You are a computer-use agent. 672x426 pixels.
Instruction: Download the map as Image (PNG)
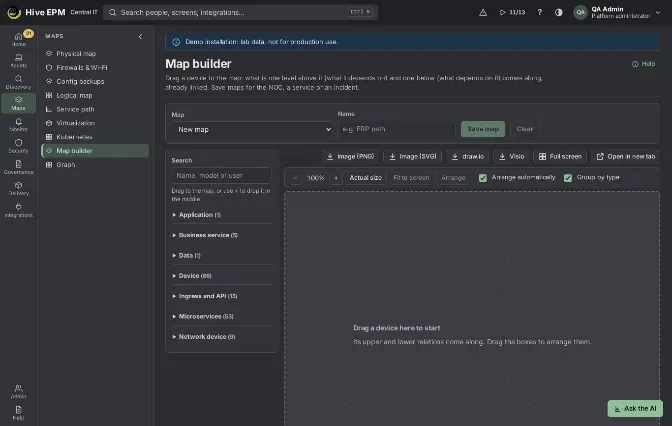[351, 156]
